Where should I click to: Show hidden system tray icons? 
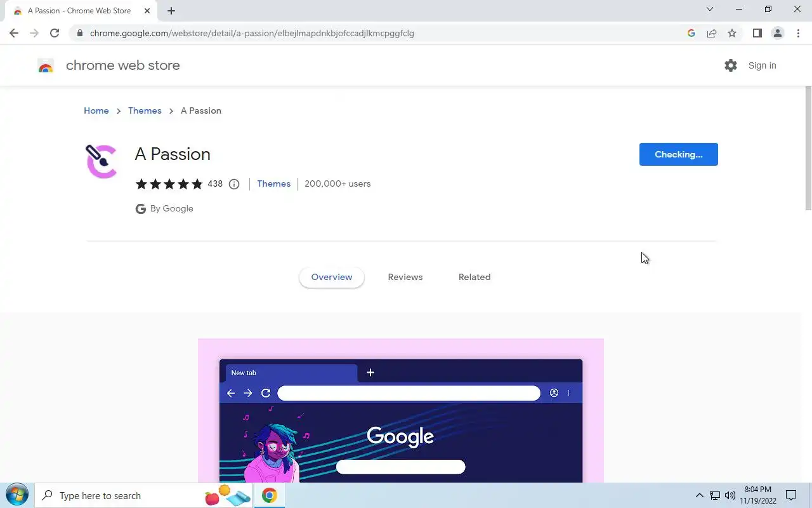700,495
